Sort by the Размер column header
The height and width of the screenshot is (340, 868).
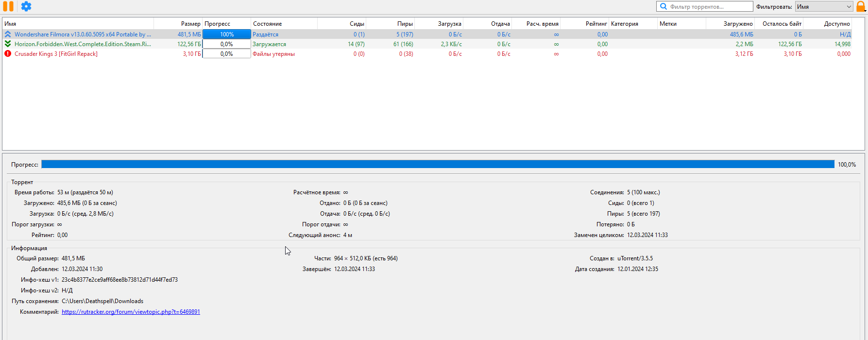tap(178, 23)
